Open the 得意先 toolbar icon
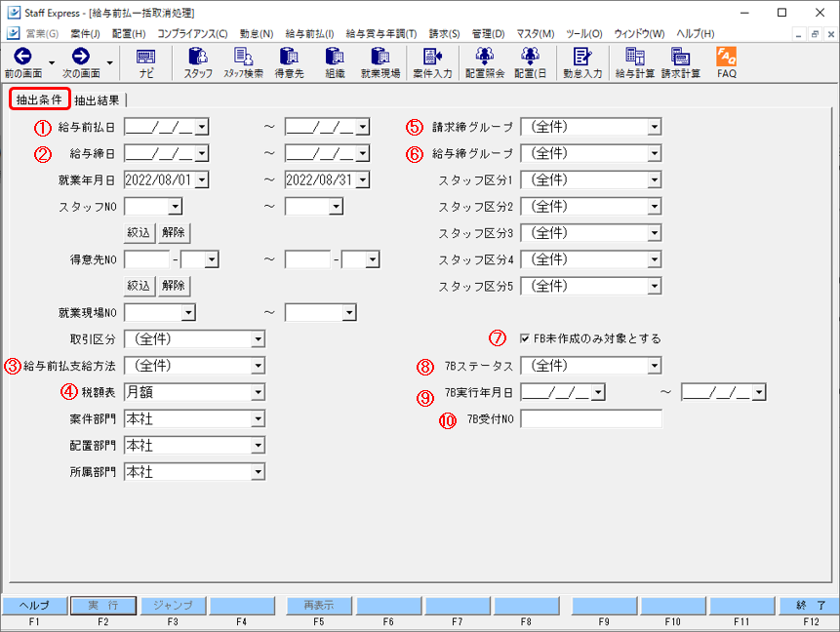 coord(289,63)
